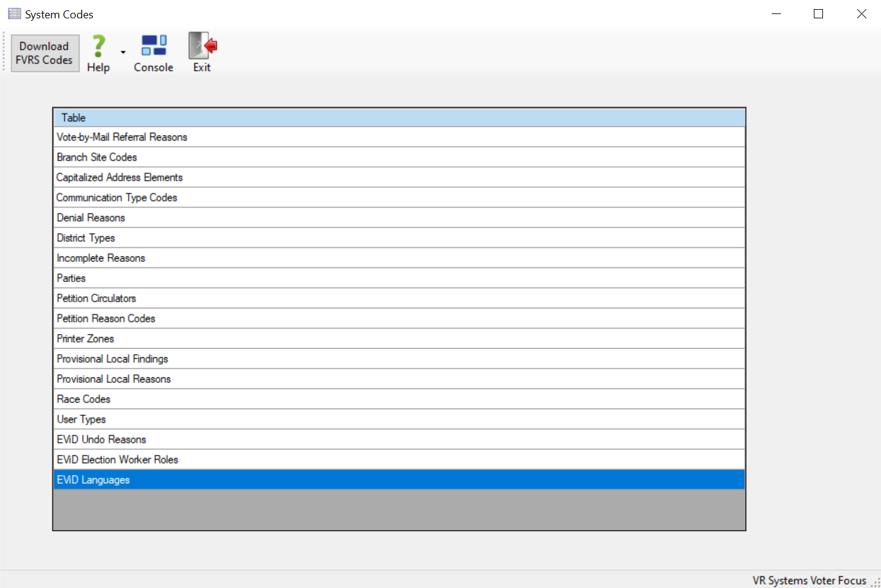Image resolution: width=881 pixels, height=588 pixels.
Task: Open the Branch Site Codes table
Action: pyautogui.click(x=97, y=158)
